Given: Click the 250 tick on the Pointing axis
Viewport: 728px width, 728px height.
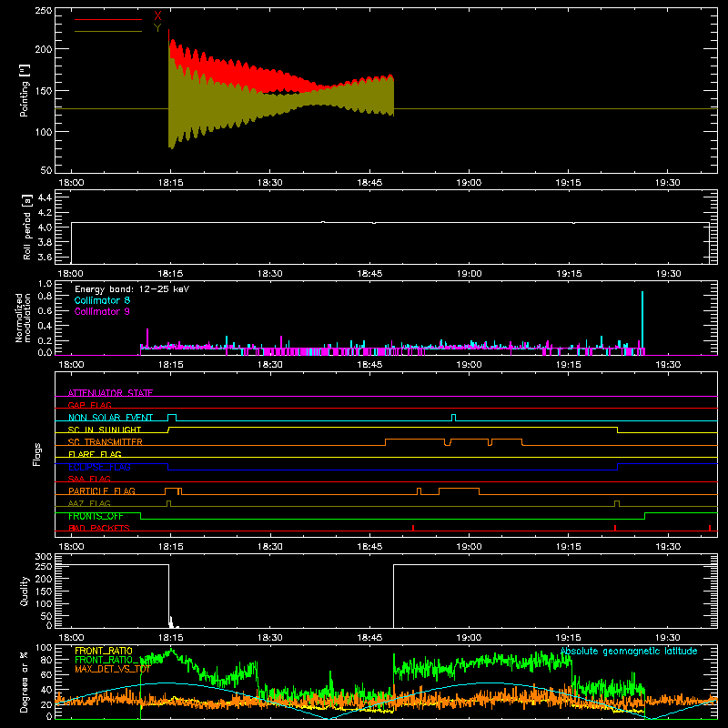Looking at the screenshot, I should (43, 10).
